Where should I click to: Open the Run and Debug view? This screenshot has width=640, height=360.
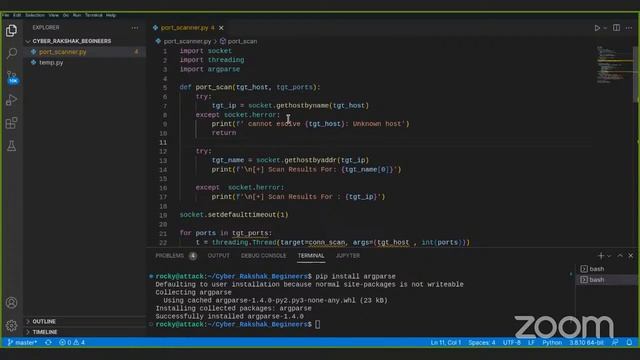[11, 100]
